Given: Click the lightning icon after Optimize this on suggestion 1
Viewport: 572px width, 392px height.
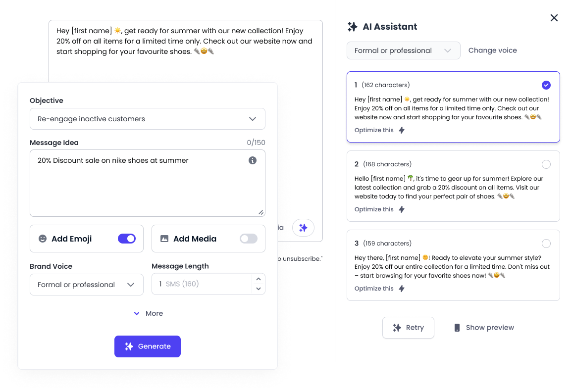Looking at the screenshot, I should coord(401,130).
